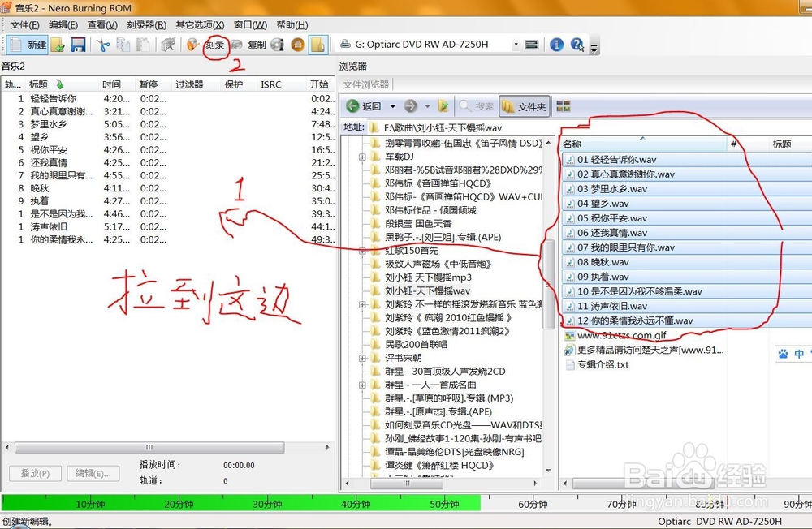Open the 查看(V) menu
Viewport: 812px width, 529px height.
(x=102, y=25)
